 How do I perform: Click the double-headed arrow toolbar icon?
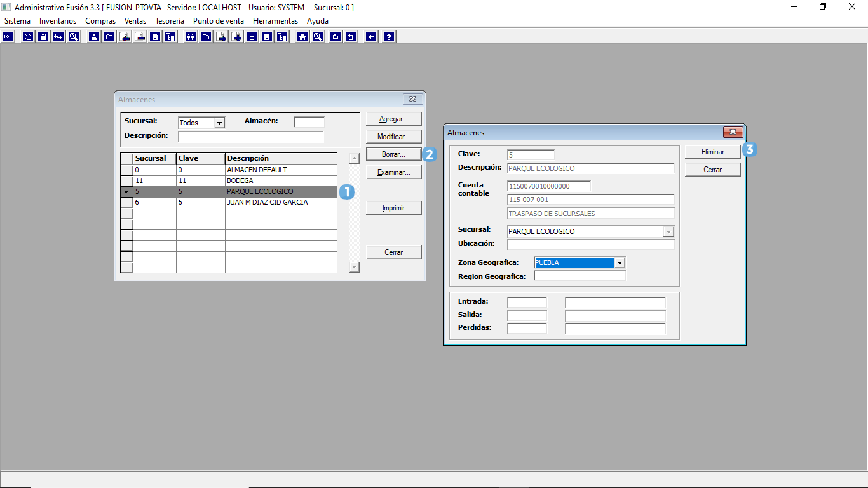[58, 37]
